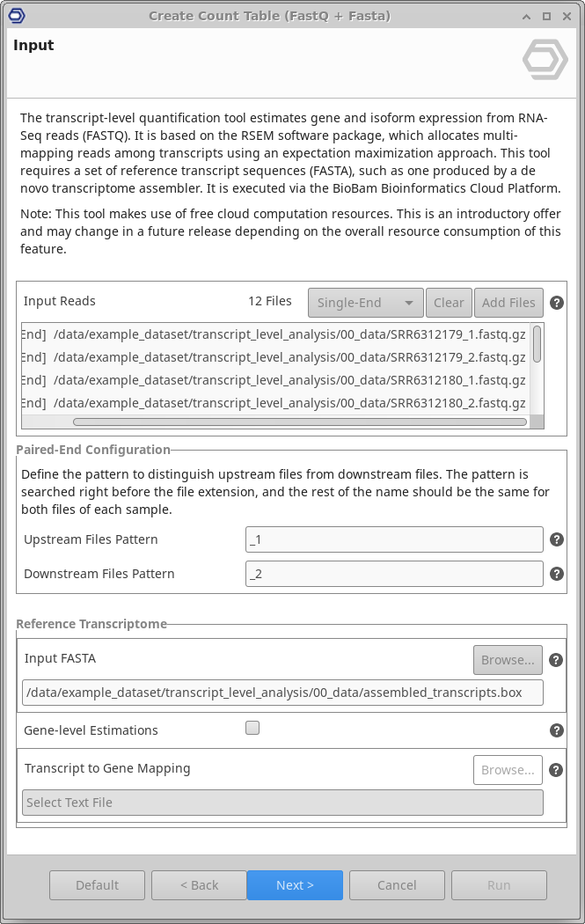Screen dimensions: 585x924
Task: Select the SRR6312180_1.fastq.gz file entry
Action: (289, 380)
